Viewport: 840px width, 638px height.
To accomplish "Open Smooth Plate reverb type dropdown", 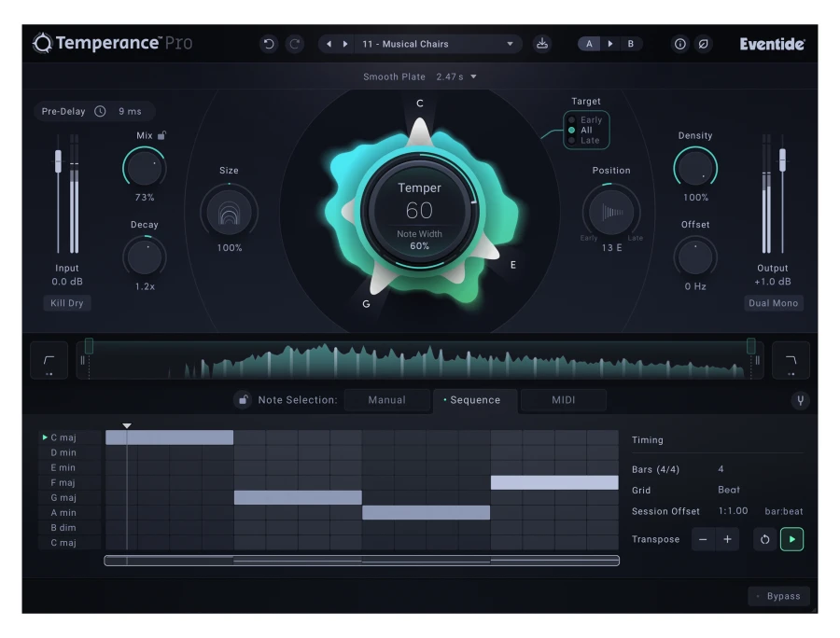I will [420, 76].
